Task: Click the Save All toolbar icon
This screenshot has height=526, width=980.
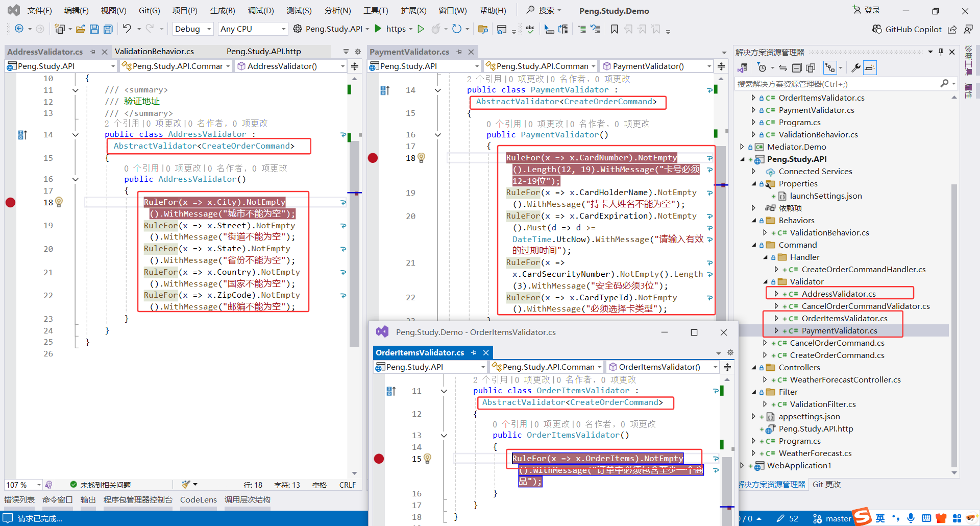Action: point(108,29)
